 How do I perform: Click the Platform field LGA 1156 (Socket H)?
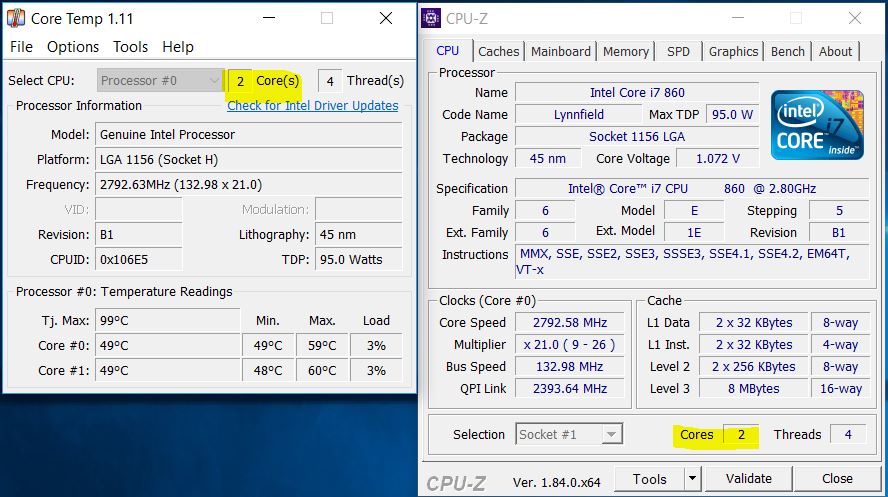click(x=249, y=160)
